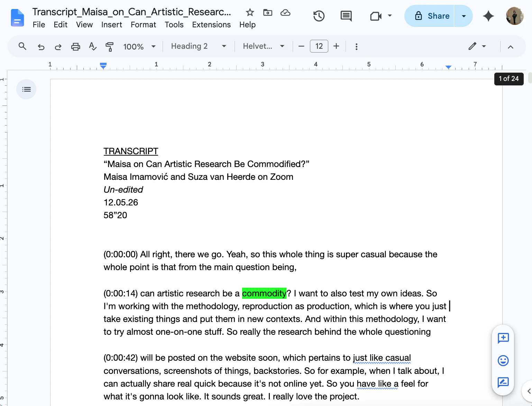Screen dimensions: 532x406
Task: Open the Share options dropdown arrow
Action: coord(464,16)
